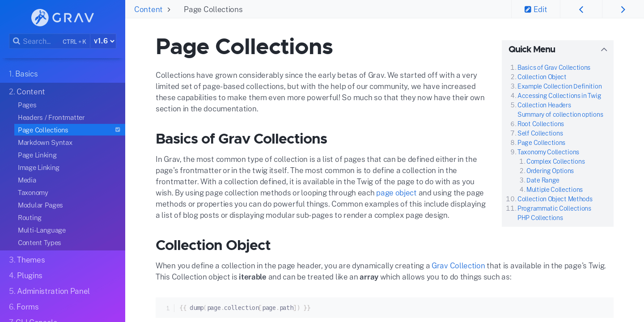Image resolution: width=644 pixels, height=322 pixels.
Task: Focus the Search input field
Action: tap(50, 41)
